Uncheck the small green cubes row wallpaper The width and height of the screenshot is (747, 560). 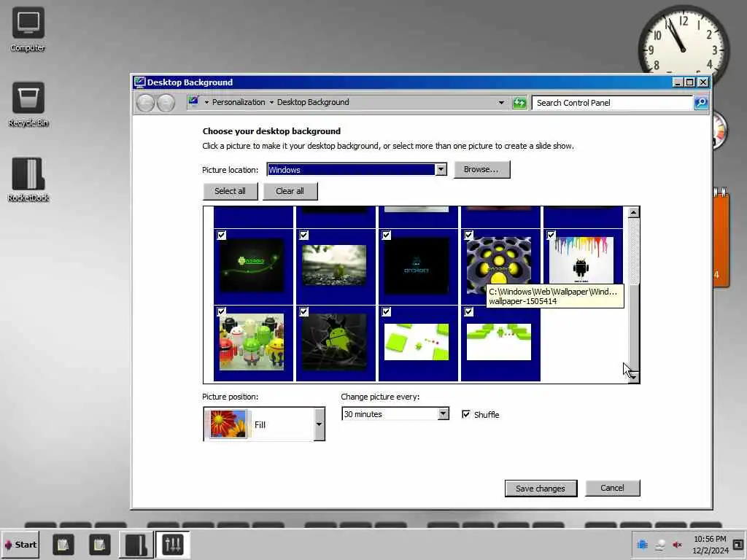point(469,312)
